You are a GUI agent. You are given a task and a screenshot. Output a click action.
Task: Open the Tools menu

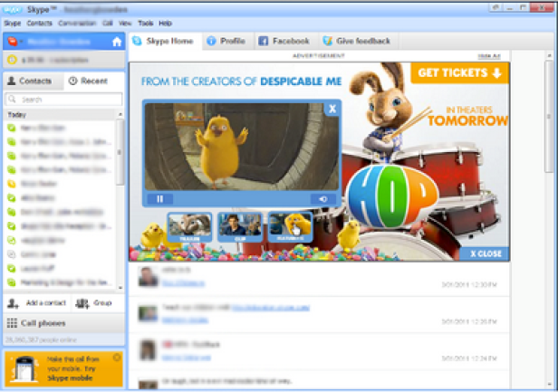click(x=146, y=24)
